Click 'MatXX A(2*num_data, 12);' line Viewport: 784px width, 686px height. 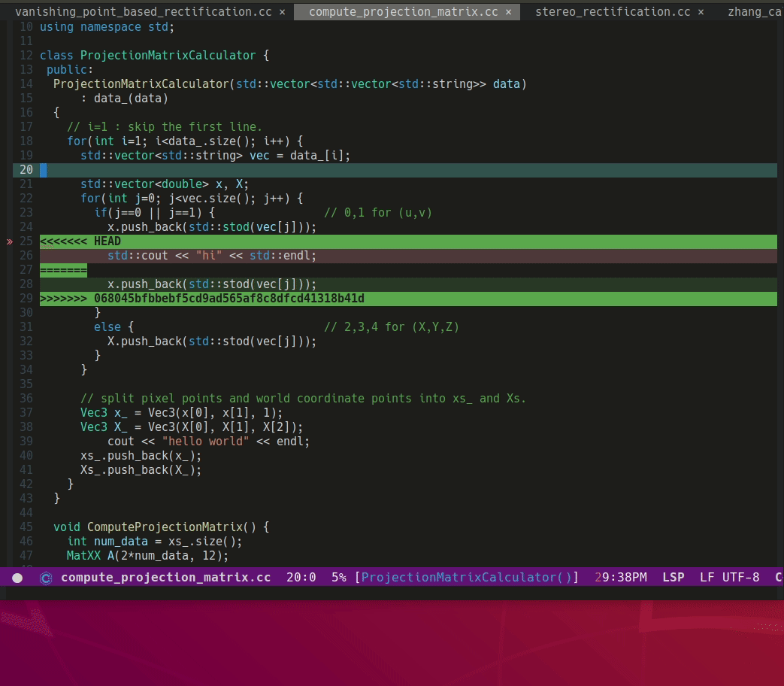point(147,555)
